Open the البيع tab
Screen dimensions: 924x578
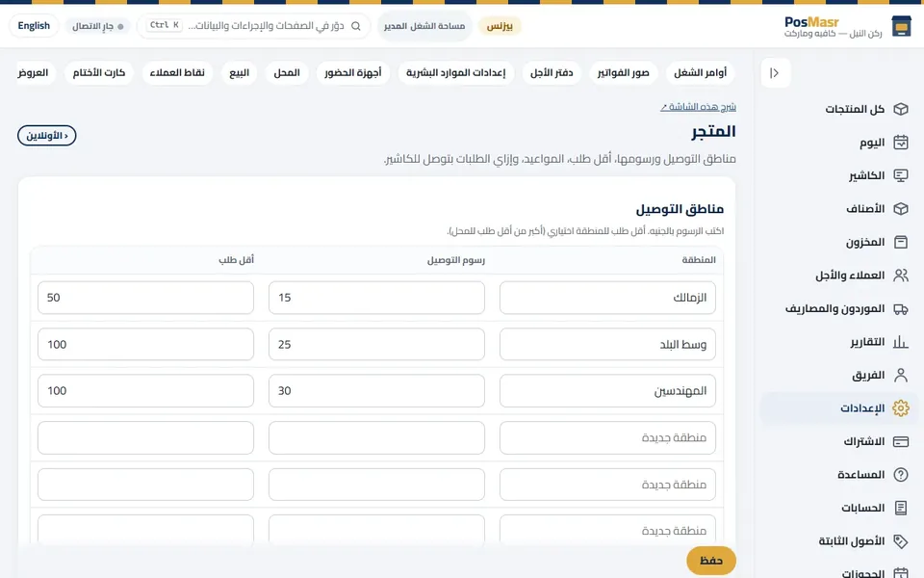tap(240, 73)
